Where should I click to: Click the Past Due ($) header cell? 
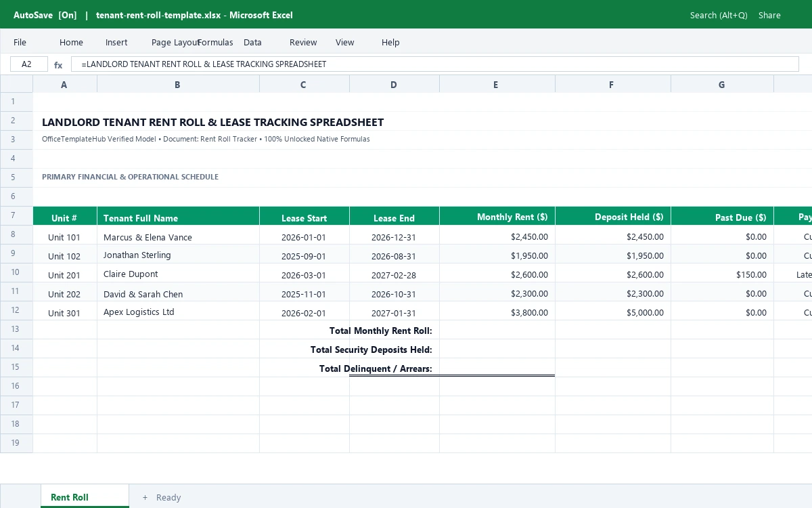click(x=722, y=216)
